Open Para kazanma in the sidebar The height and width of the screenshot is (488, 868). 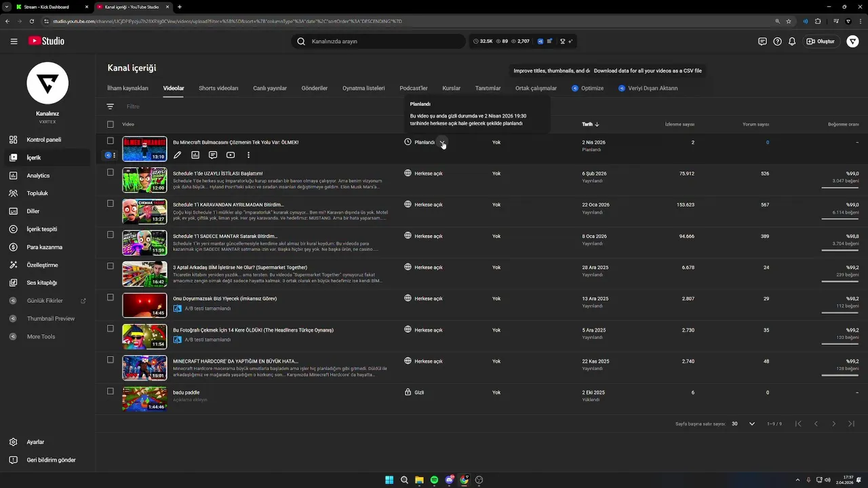point(45,247)
